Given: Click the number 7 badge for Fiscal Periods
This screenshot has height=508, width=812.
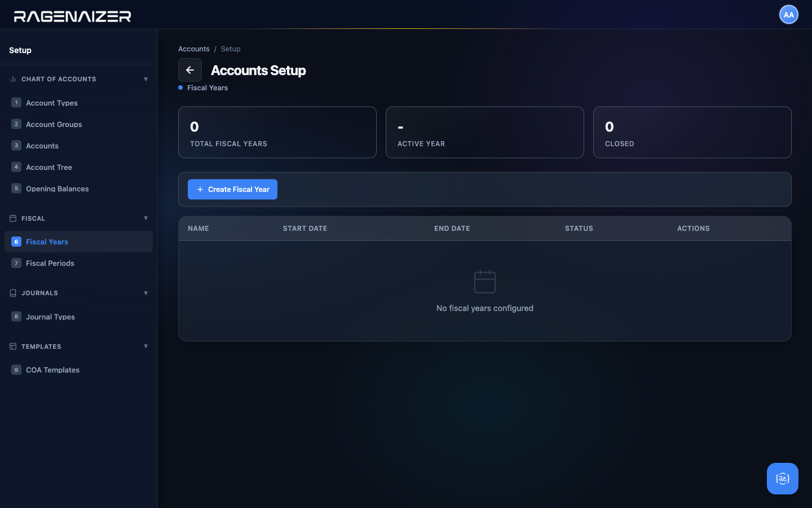Looking at the screenshot, I should click(x=16, y=263).
